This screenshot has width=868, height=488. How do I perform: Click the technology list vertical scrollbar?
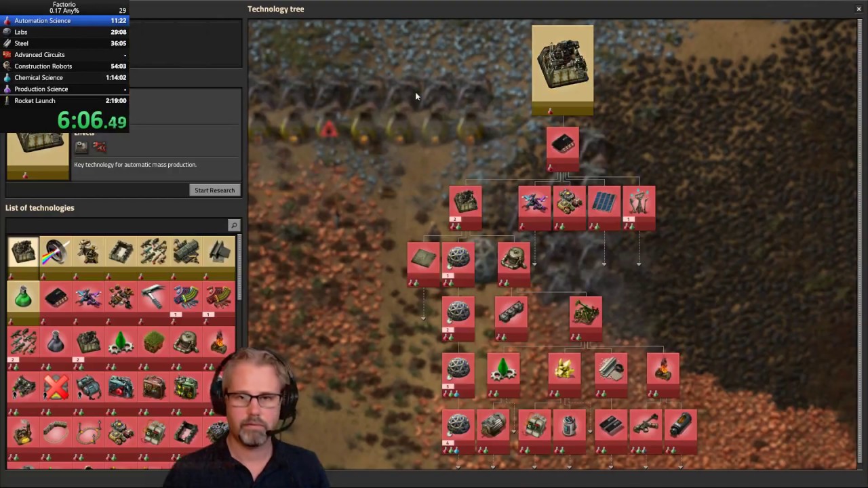[x=239, y=268]
